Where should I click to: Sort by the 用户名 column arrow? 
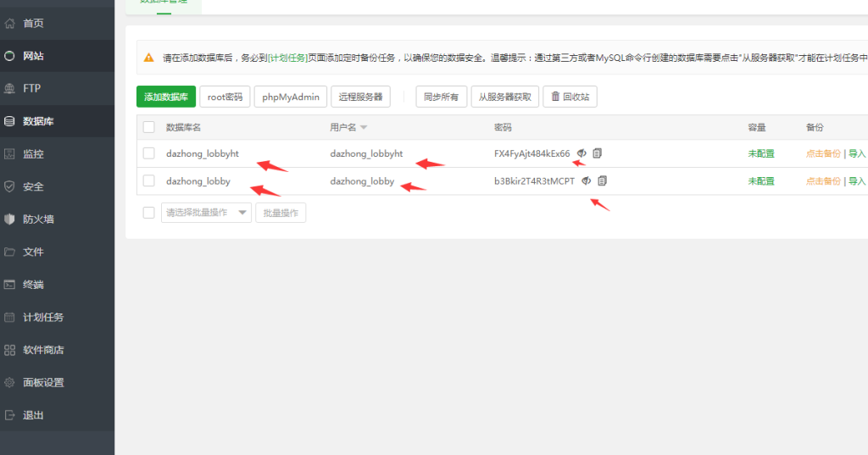coord(364,128)
